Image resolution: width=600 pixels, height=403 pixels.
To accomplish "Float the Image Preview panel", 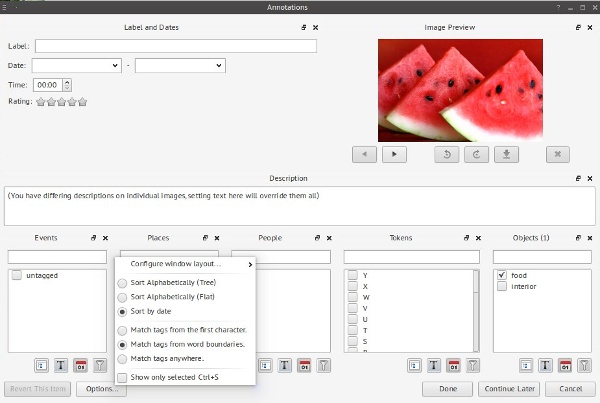I will (x=578, y=28).
